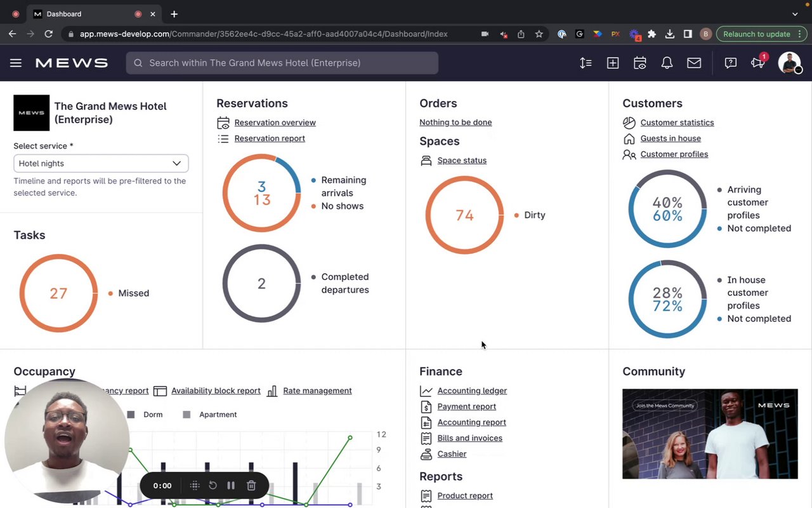
Task: Switch to the Dashboard browser tab
Action: pos(95,14)
